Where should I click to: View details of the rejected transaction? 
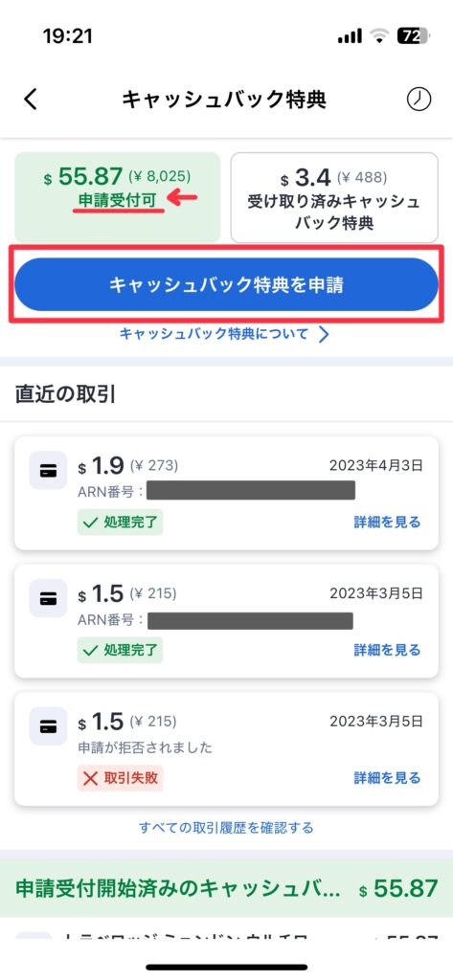tap(387, 777)
